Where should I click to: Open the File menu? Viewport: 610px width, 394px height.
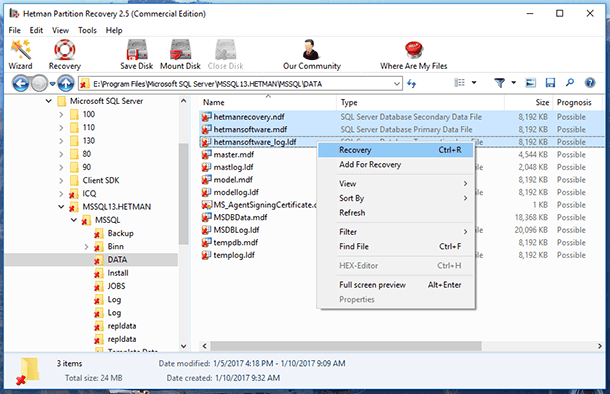click(14, 30)
